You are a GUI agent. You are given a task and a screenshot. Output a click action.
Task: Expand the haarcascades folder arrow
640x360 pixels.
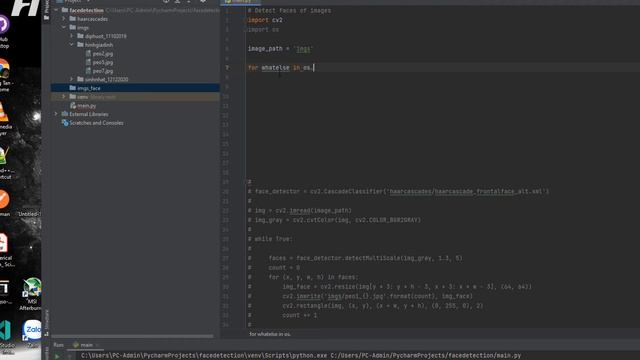pyautogui.click(x=64, y=19)
